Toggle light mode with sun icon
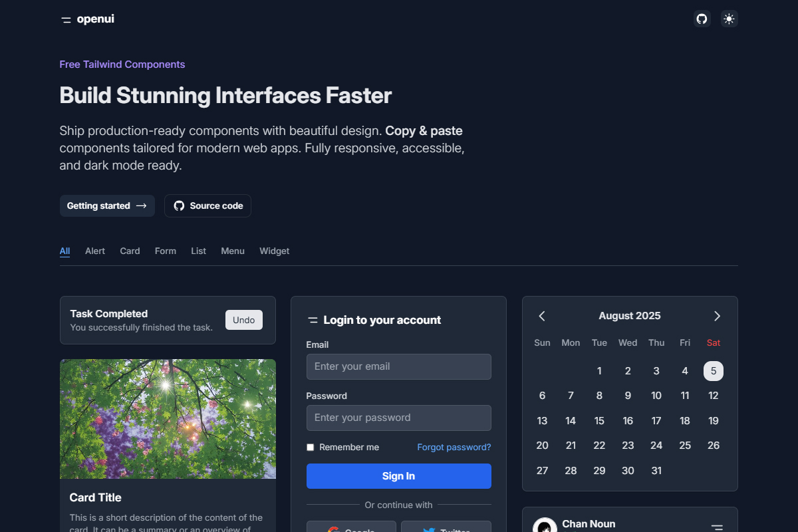This screenshot has height=532, width=798. (730, 19)
